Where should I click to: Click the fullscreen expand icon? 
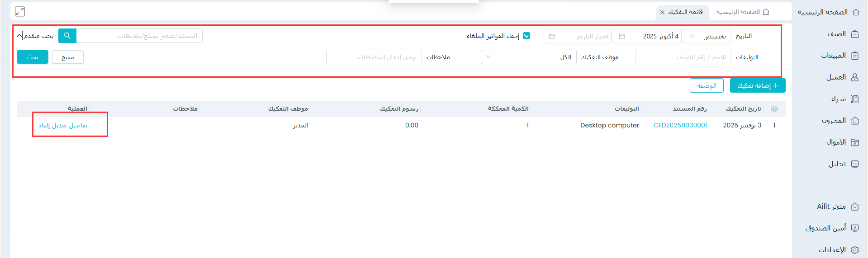[20, 11]
